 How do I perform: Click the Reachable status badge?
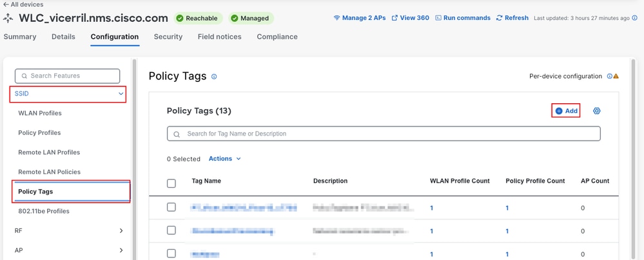(198, 19)
